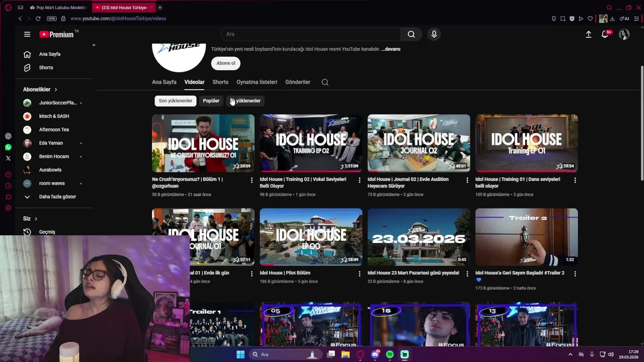Open Spotify from the taskbar
Viewport: 644px width, 362px height.
(390, 354)
